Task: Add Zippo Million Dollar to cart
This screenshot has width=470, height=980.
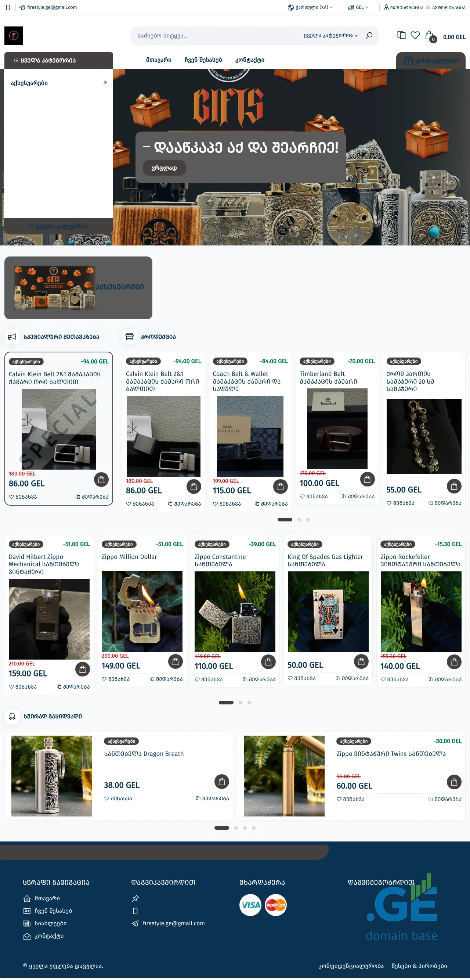Action: click(175, 661)
